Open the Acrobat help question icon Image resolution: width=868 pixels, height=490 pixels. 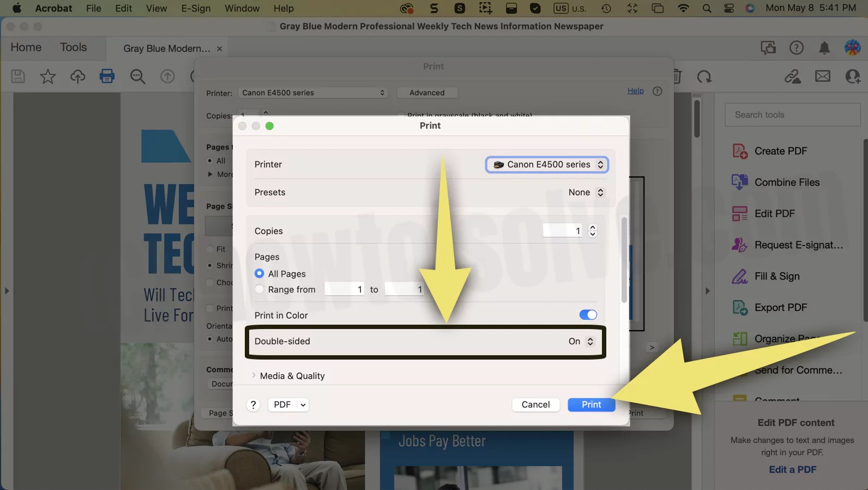(x=797, y=48)
